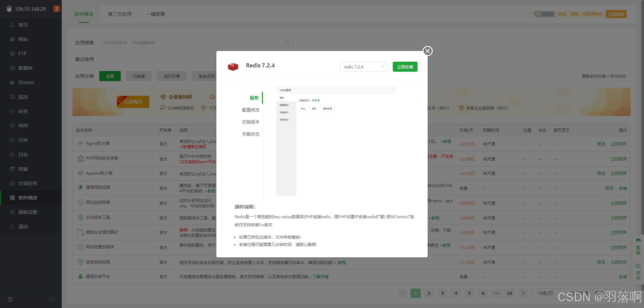Viewport: 644px width, 308px height.
Task: Switch to 第三方应用 top tab
Action: pyautogui.click(x=120, y=14)
